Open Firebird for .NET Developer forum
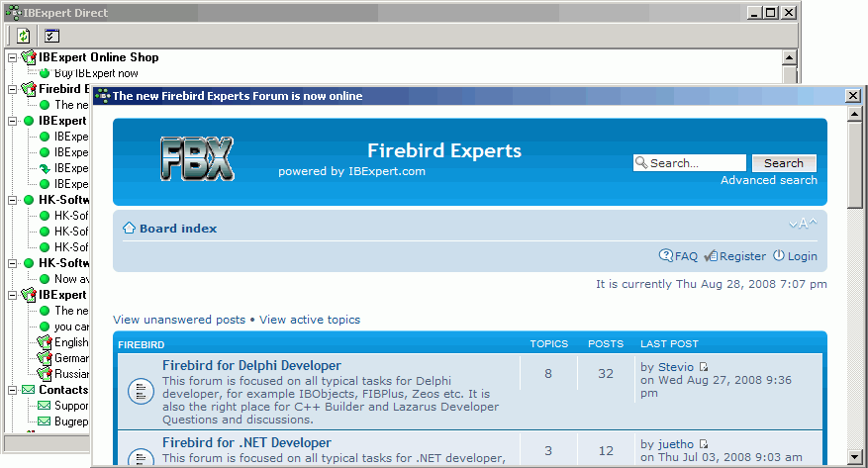 (x=246, y=443)
